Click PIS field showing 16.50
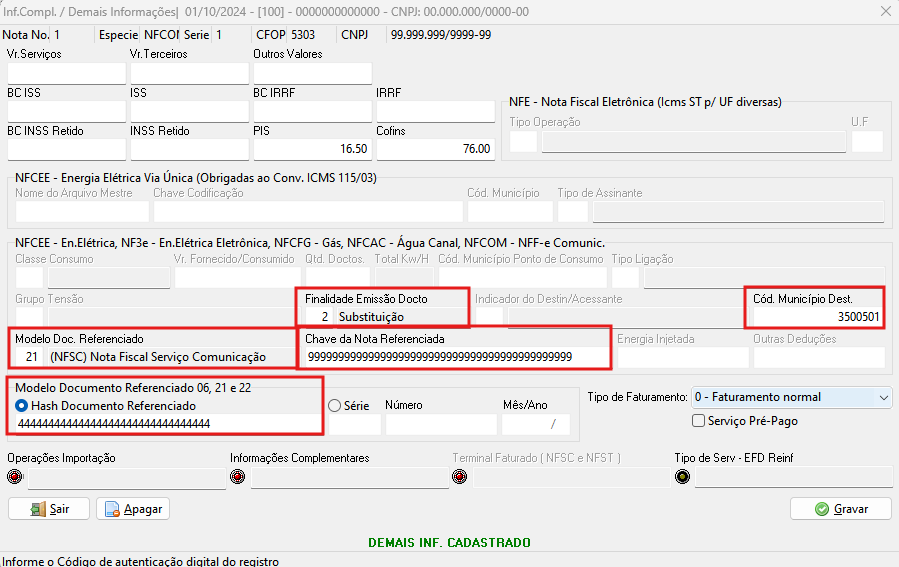899x567 pixels. point(312,149)
